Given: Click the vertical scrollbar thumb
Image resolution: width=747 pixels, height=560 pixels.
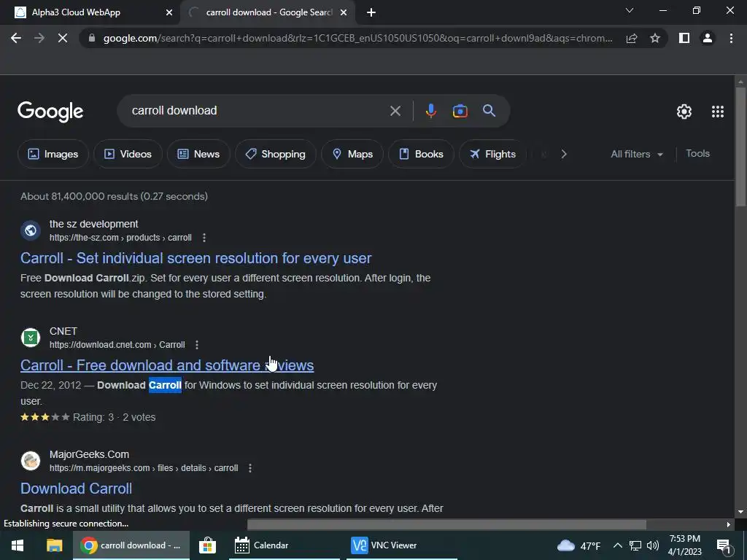Looking at the screenshot, I should point(740,147).
